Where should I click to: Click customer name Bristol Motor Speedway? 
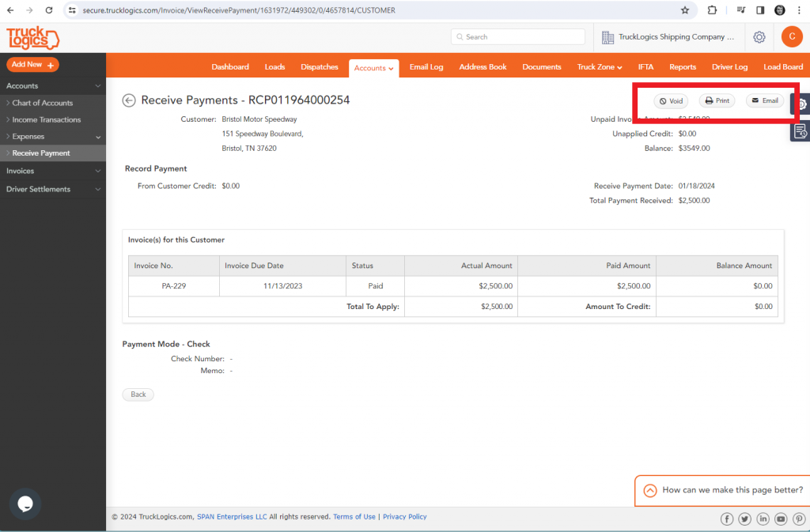tap(259, 119)
